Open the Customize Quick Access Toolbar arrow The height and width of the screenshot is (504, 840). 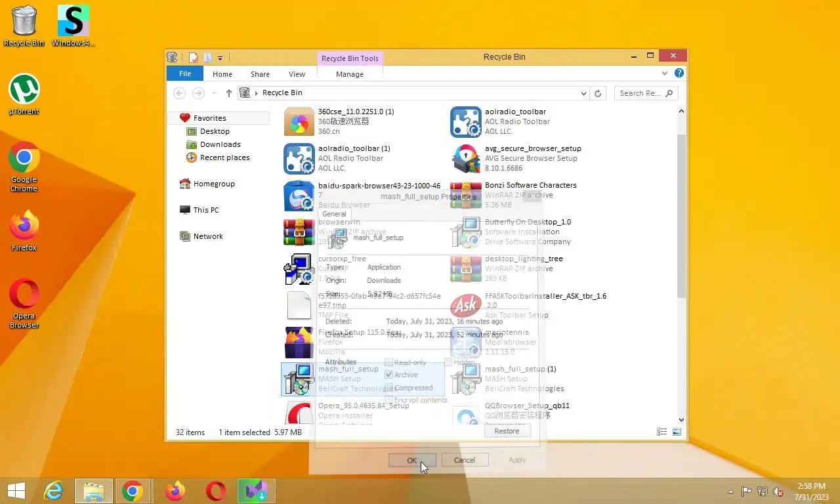tap(220, 58)
